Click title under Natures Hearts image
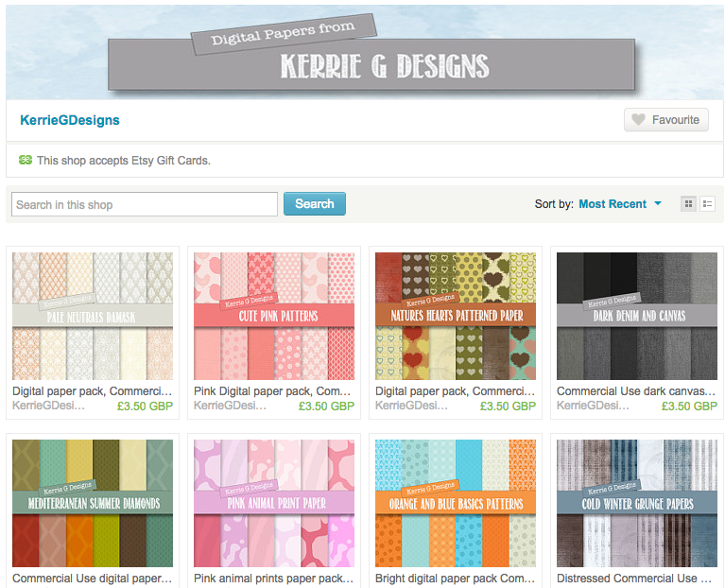 pyautogui.click(x=455, y=391)
